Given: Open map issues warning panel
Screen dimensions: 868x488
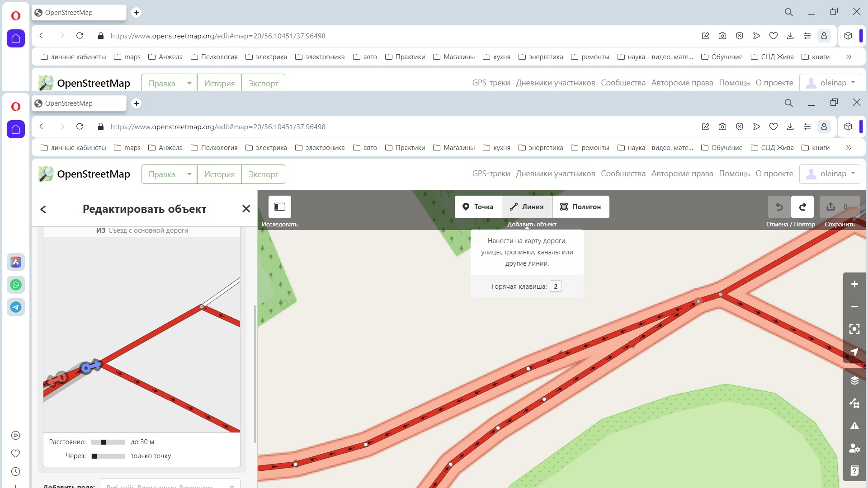Looking at the screenshot, I should point(854,426).
